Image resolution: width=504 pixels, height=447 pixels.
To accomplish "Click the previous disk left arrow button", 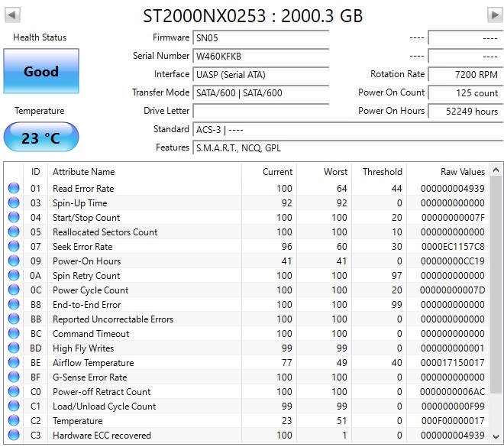I will (12, 15).
